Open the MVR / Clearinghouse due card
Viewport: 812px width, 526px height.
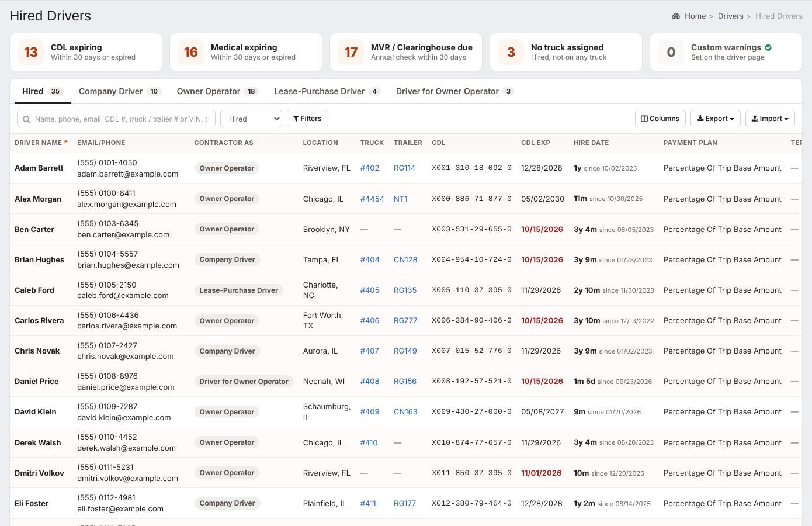[x=406, y=52]
